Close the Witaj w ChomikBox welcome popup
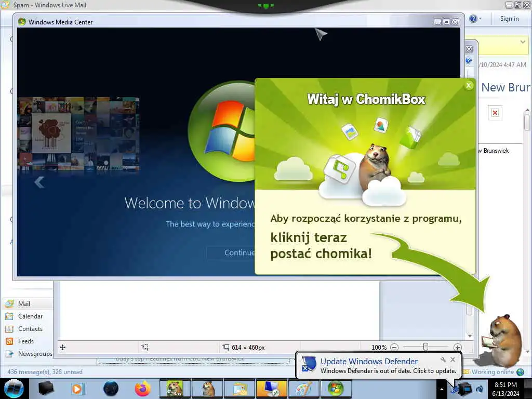The height and width of the screenshot is (399, 532). 469,86
